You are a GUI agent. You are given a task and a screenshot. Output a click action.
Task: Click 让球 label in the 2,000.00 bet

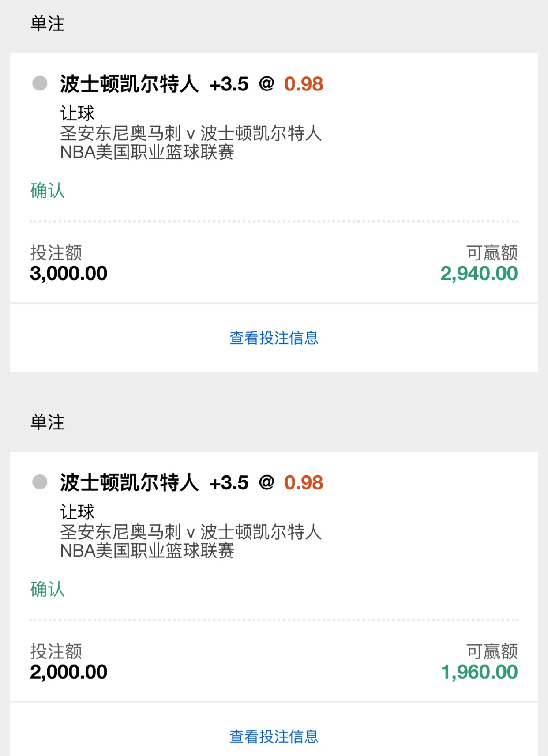pyautogui.click(x=77, y=512)
